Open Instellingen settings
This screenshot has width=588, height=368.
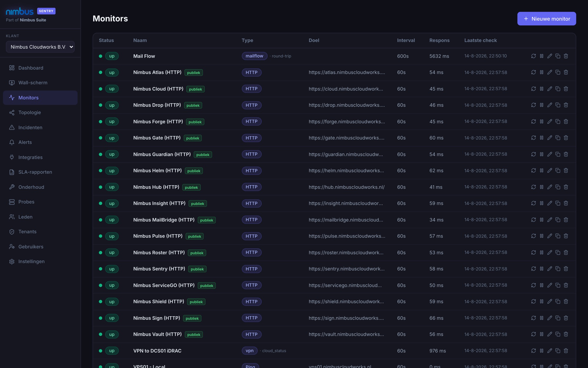click(x=40, y=261)
